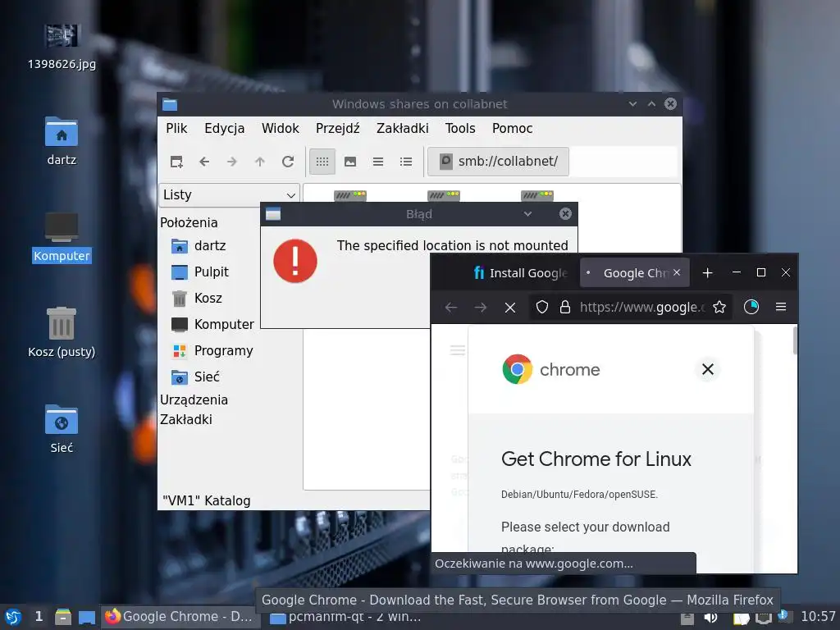Open the Edycja menu
Screen dimensions: 840x630
pyautogui.click(x=225, y=129)
